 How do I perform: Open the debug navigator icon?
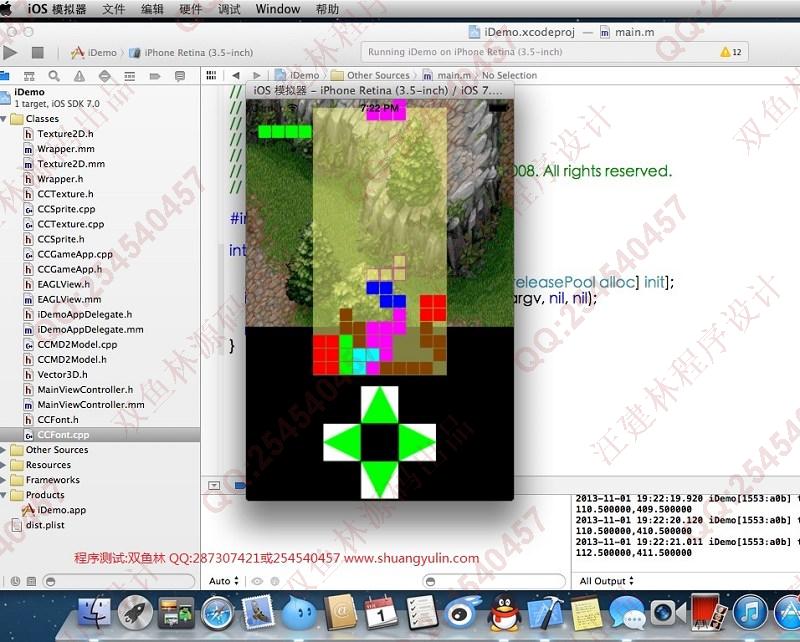[x=130, y=76]
